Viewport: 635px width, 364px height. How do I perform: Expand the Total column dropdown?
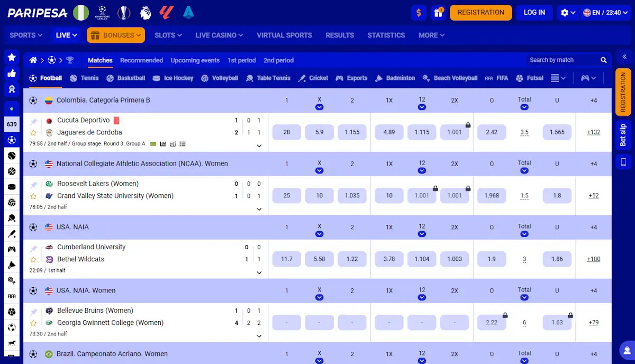tap(524, 106)
